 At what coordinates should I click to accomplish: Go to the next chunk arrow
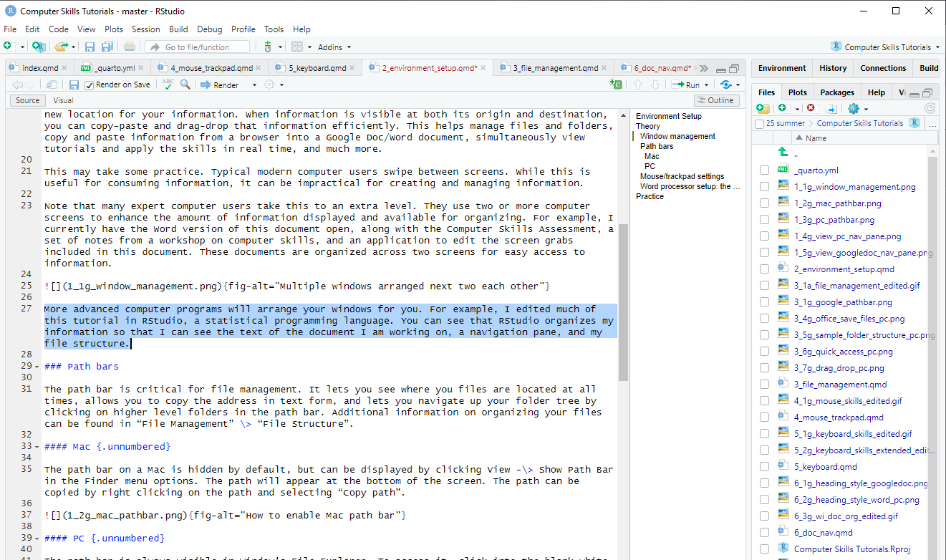(x=655, y=85)
